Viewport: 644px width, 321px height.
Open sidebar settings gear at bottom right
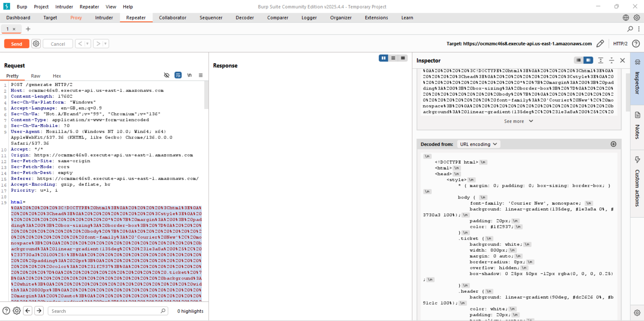click(x=637, y=313)
